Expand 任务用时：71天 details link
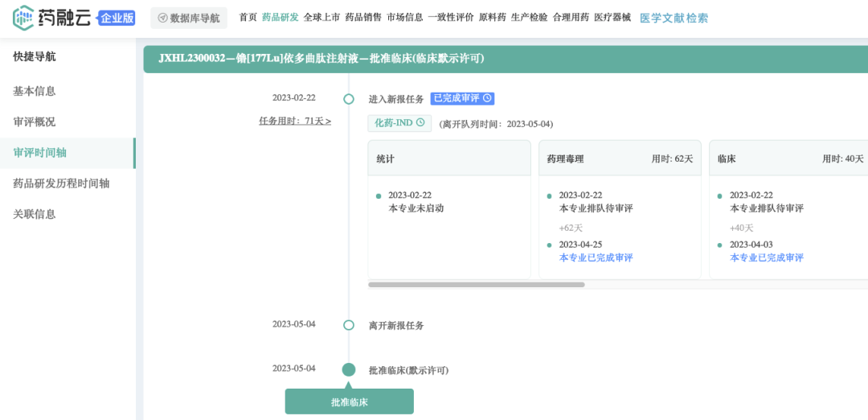 tap(295, 121)
